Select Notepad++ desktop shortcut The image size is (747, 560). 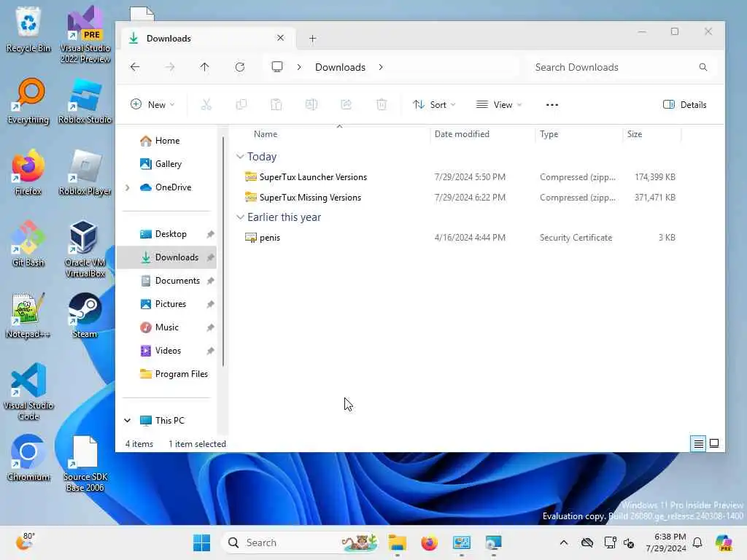coord(28,316)
